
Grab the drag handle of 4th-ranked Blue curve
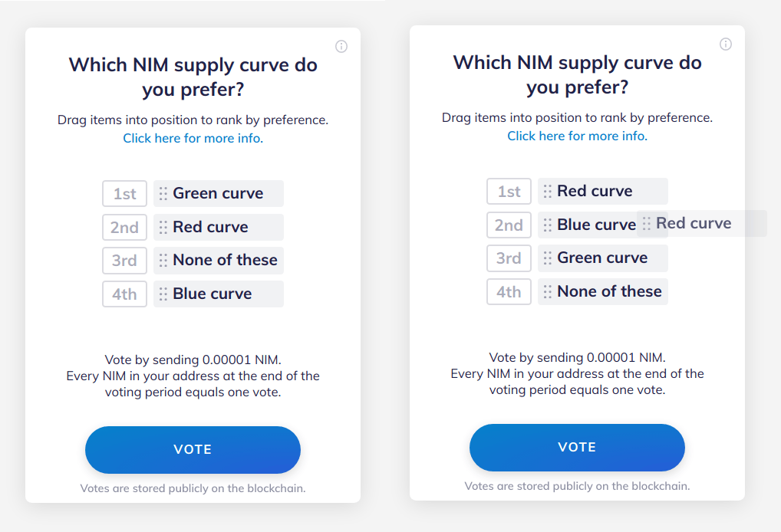point(163,294)
